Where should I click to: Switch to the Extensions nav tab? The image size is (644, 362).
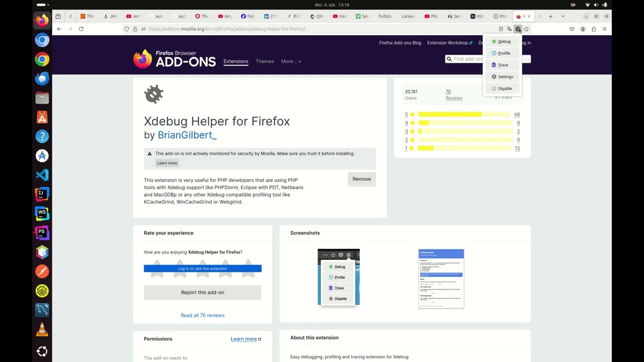coord(236,61)
